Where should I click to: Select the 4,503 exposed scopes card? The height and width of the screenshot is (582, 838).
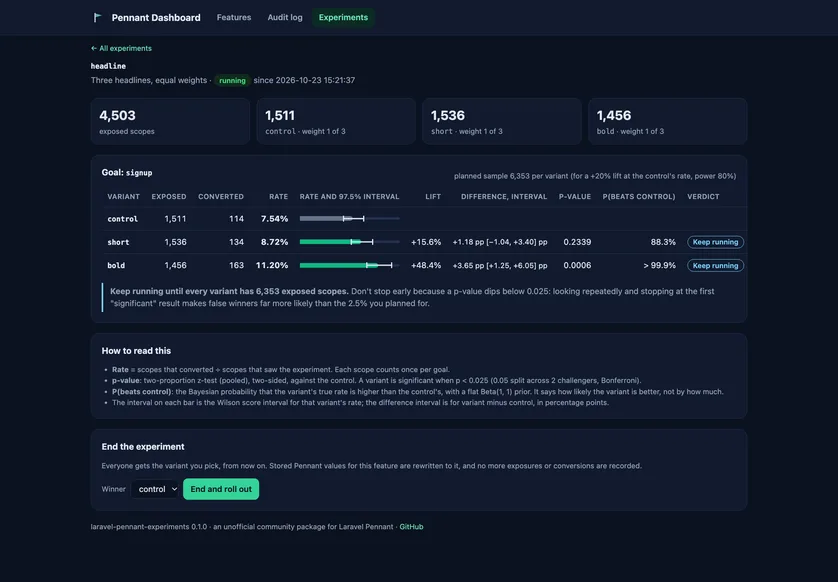tap(170, 121)
